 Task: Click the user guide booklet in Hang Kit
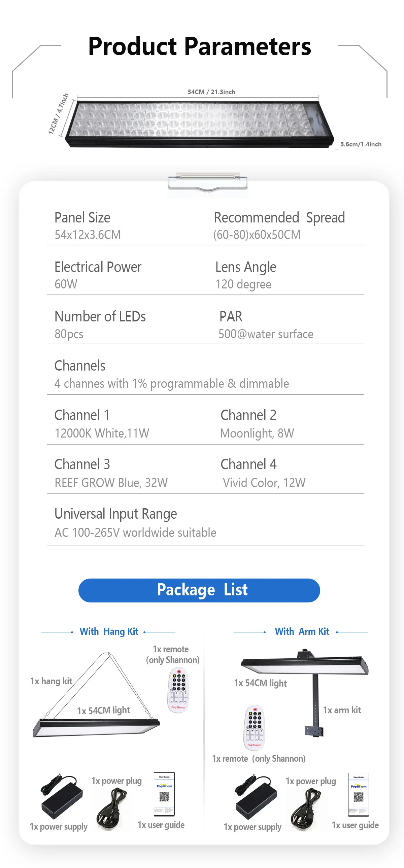[164, 794]
